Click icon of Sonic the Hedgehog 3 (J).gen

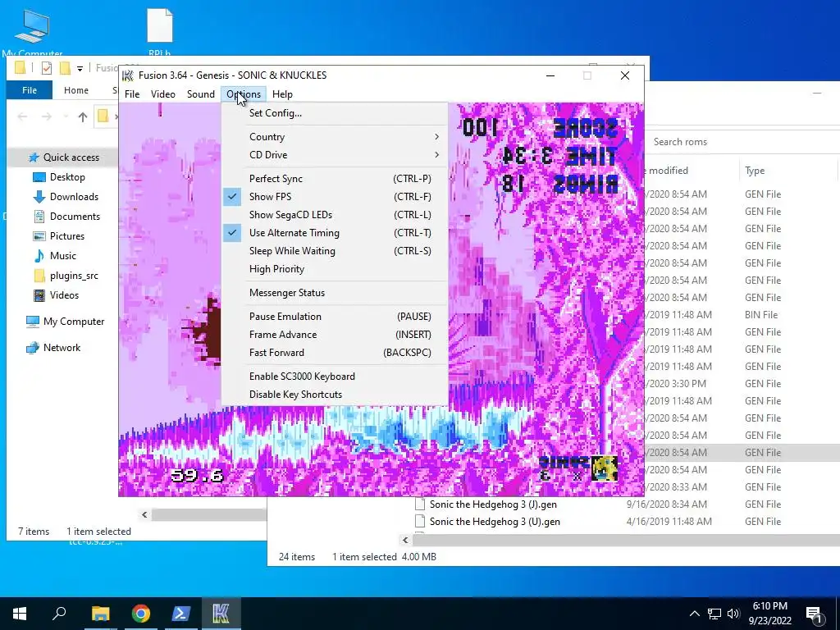(x=421, y=504)
